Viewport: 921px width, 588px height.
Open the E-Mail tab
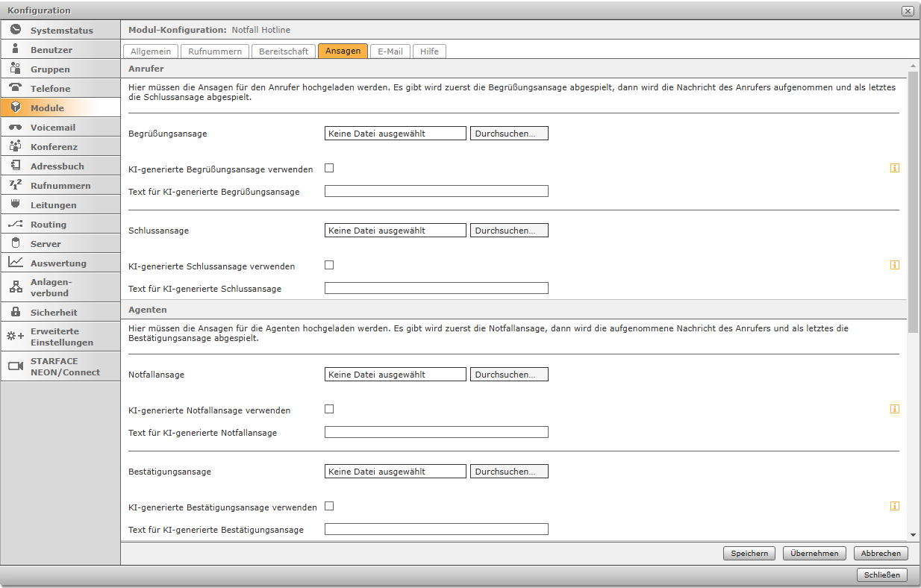[390, 51]
